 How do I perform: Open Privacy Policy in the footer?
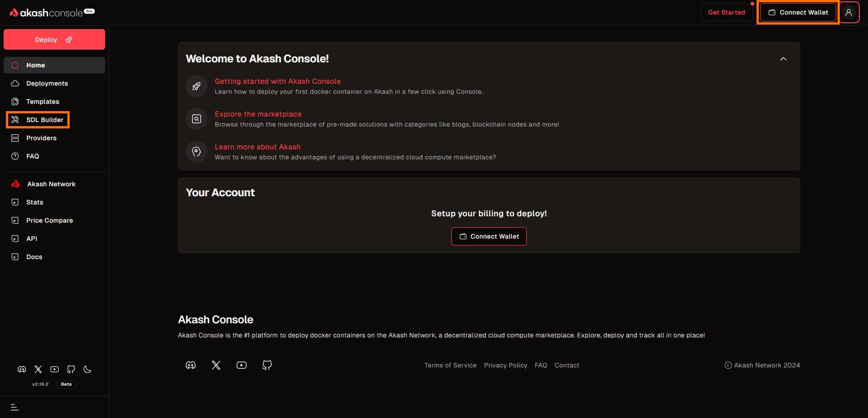click(x=505, y=365)
